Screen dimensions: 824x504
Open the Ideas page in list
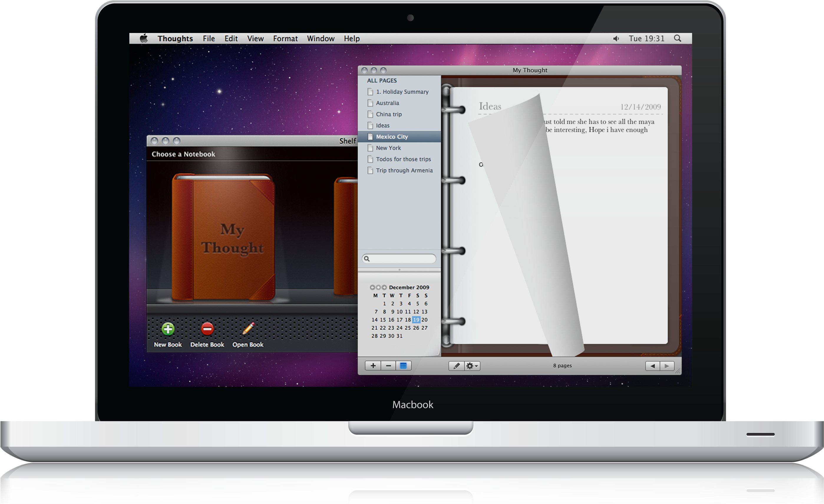(399, 126)
